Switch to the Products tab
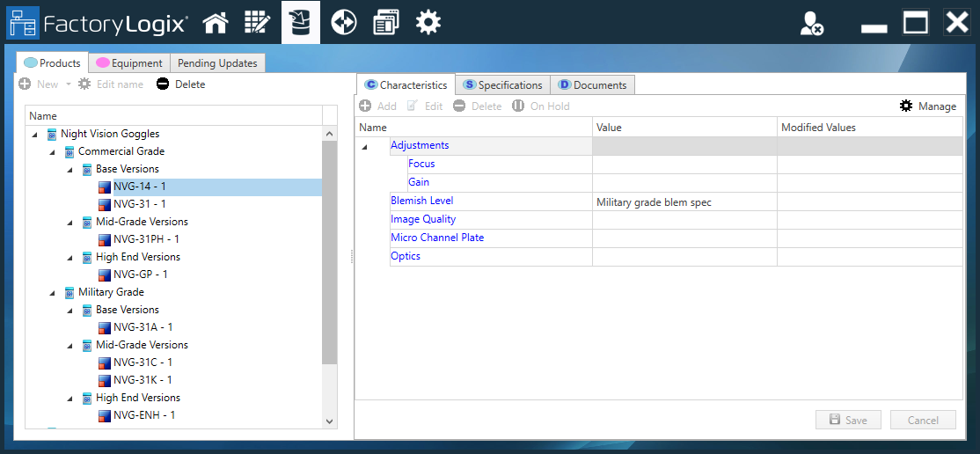 [x=53, y=62]
